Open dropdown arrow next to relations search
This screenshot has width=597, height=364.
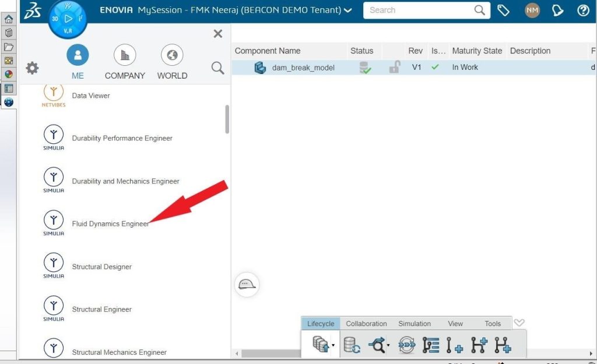coord(388,345)
